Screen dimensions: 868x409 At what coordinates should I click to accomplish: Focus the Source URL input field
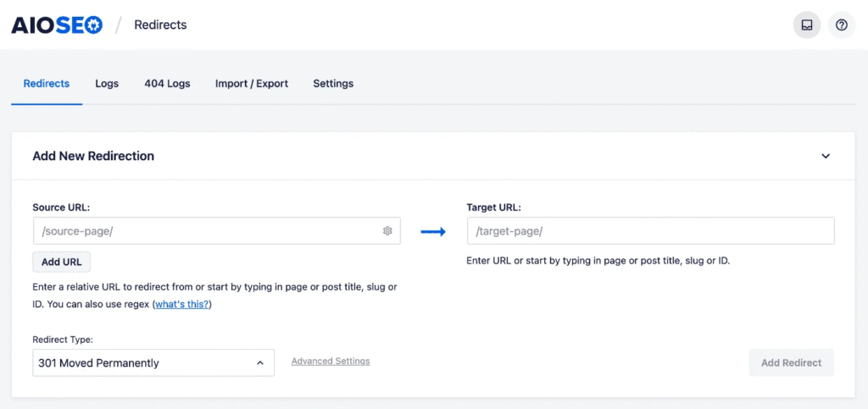click(x=203, y=231)
